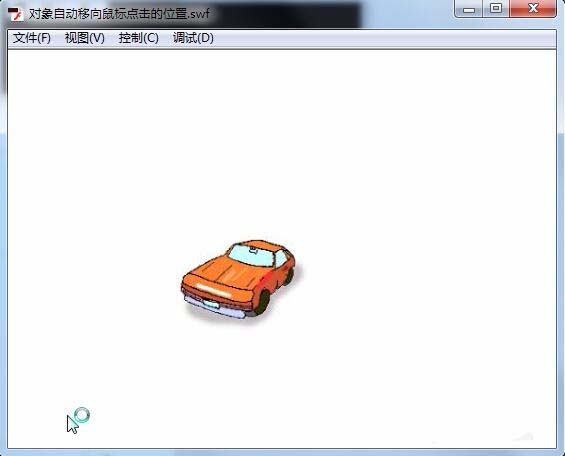This screenshot has height=456, width=565.
Task: Close the swf player window
Action: [x=533, y=9]
